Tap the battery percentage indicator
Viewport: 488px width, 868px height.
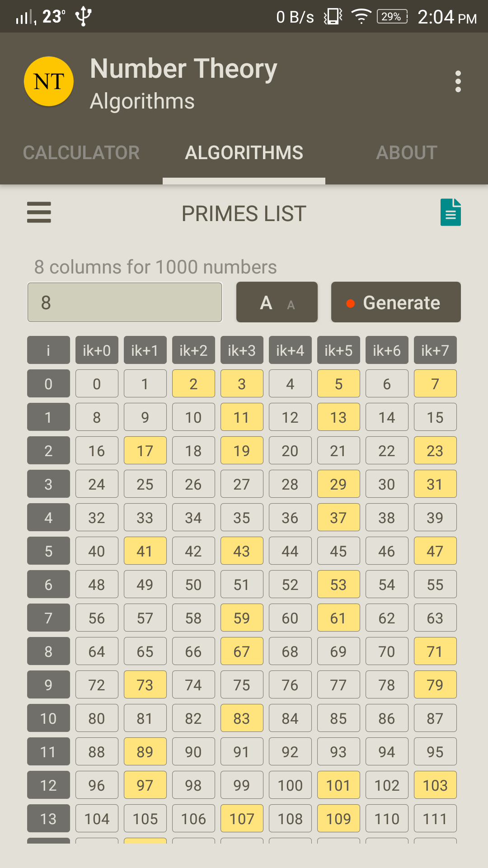392,17
